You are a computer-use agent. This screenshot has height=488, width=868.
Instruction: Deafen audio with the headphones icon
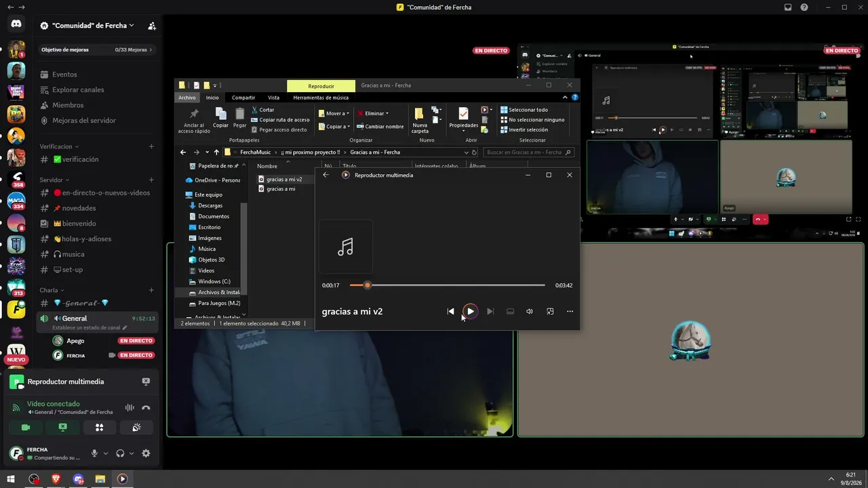[x=120, y=453]
